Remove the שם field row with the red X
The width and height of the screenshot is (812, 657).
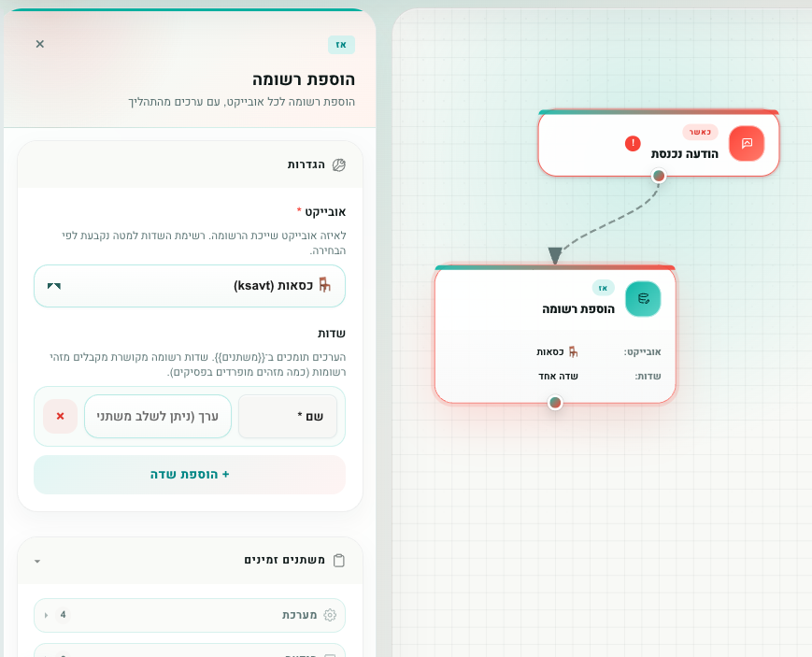60,416
